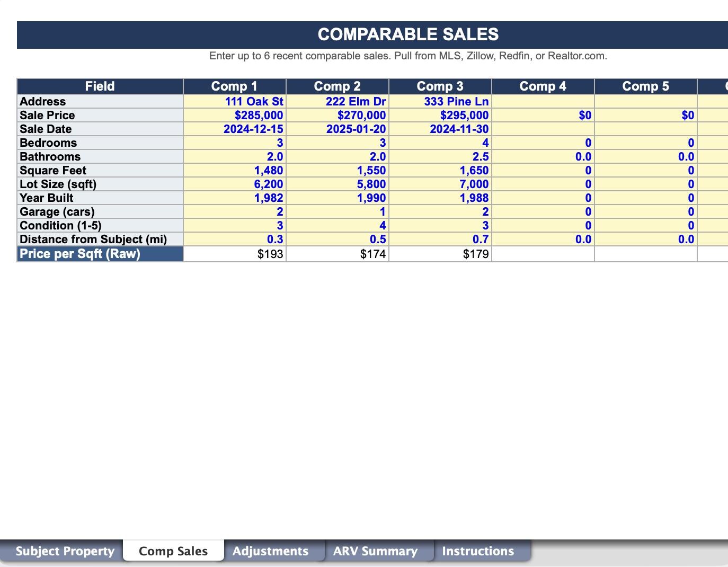This screenshot has width=728, height=567.
Task: Click the 2024-12-15 sale date cell
Action: (x=235, y=129)
